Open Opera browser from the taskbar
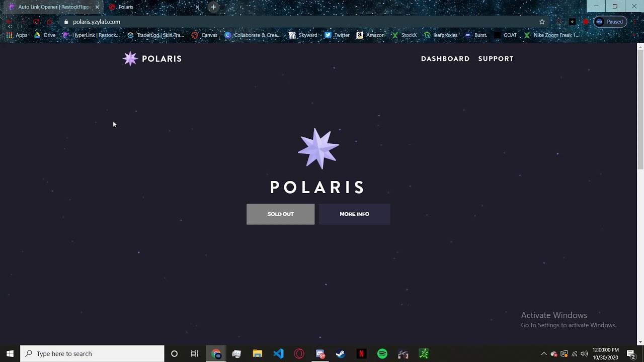This screenshot has width=644, height=362. [299, 353]
